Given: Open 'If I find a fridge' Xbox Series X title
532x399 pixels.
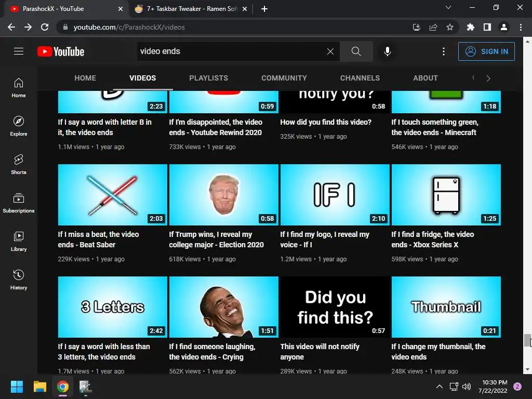Looking at the screenshot, I should pos(433,240).
